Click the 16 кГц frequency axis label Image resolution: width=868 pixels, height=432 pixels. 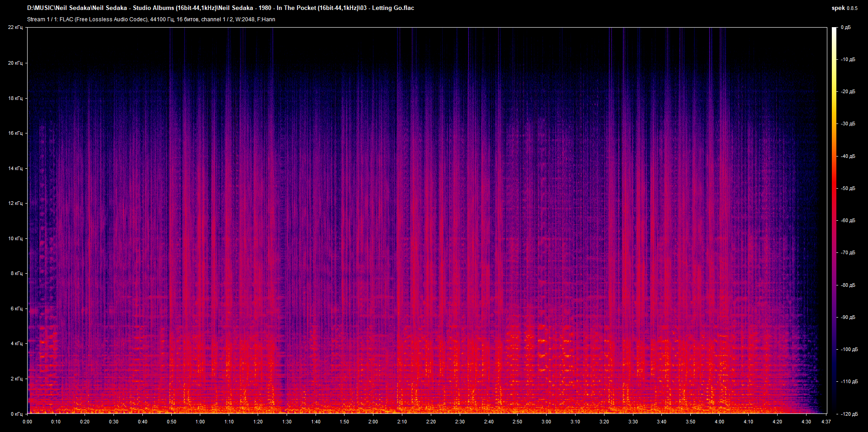click(15, 133)
